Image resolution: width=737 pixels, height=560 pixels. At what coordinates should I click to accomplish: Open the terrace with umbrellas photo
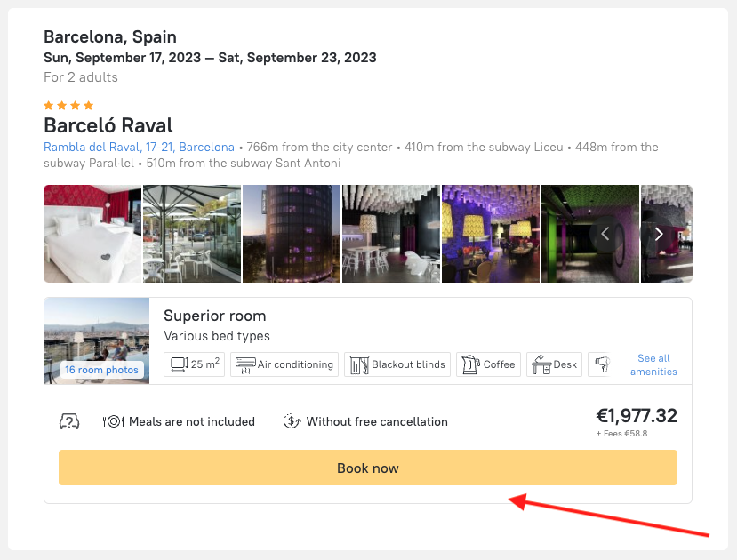tap(192, 234)
